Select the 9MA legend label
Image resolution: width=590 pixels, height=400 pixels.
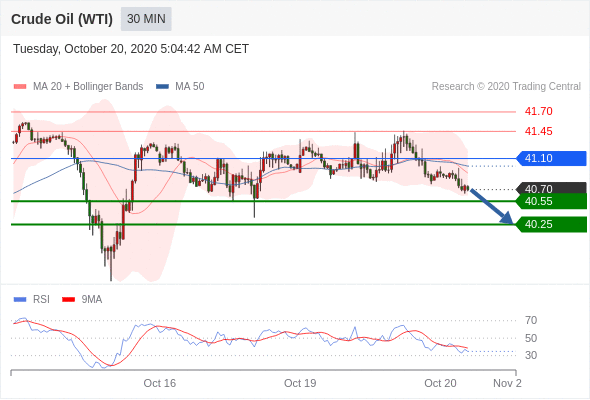point(92,300)
